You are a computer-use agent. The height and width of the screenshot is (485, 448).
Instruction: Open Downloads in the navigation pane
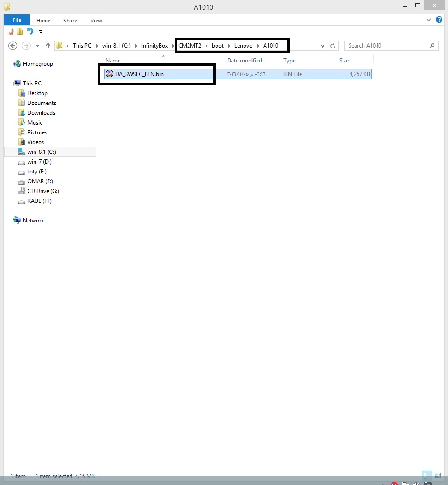41,112
